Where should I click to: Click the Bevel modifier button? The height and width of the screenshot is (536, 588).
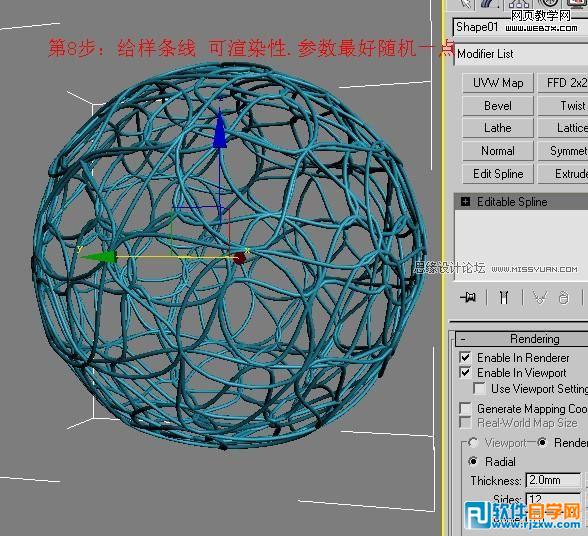click(498, 106)
